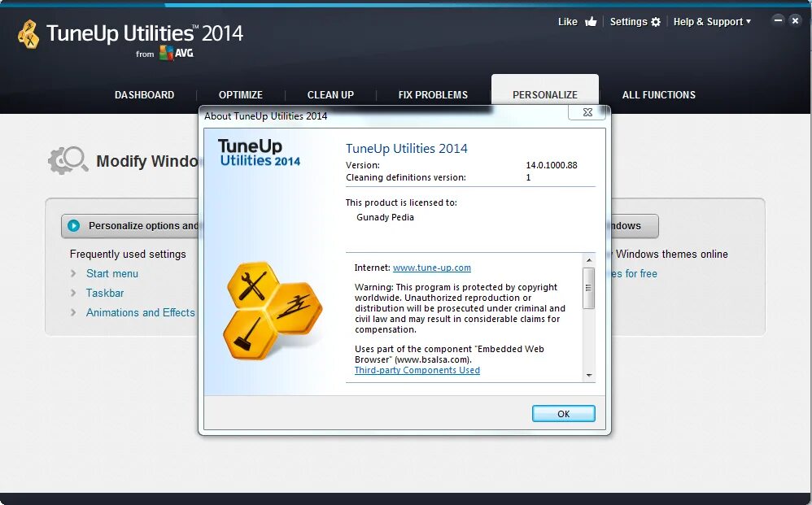812x505 pixels.
Task: Open Settings via the gear icon
Action: (x=656, y=22)
